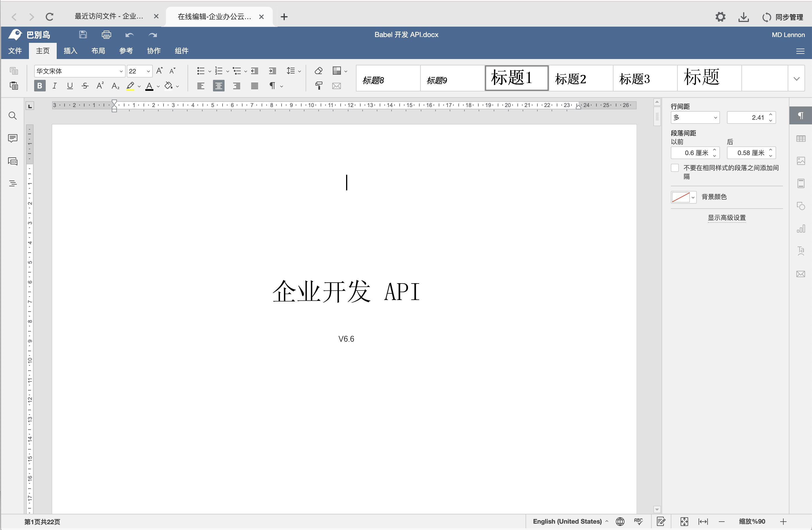The height and width of the screenshot is (530, 812).
Task: Toggle strikethrough formatting
Action: [85, 86]
